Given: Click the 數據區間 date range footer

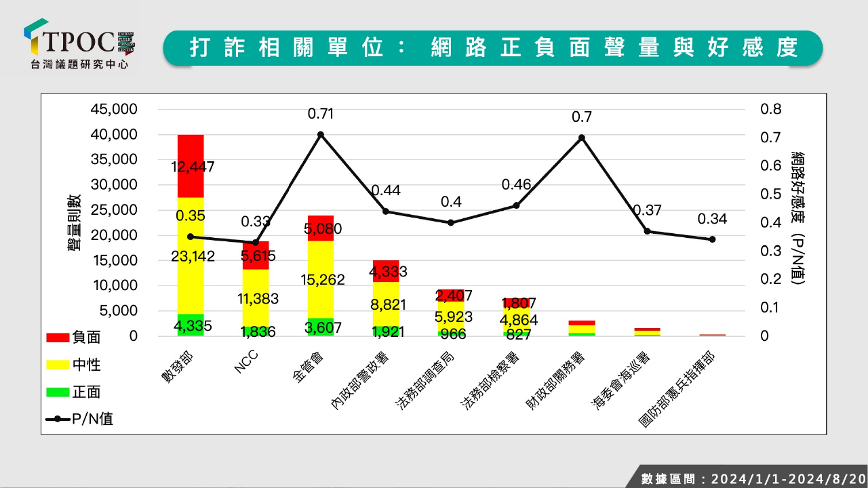Looking at the screenshot, I should coord(753,478).
